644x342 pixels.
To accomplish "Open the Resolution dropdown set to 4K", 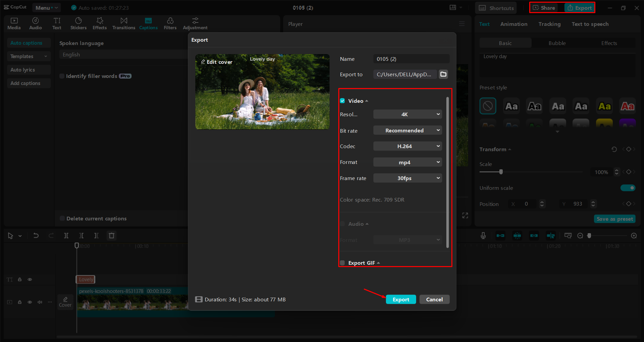I will click(x=407, y=114).
